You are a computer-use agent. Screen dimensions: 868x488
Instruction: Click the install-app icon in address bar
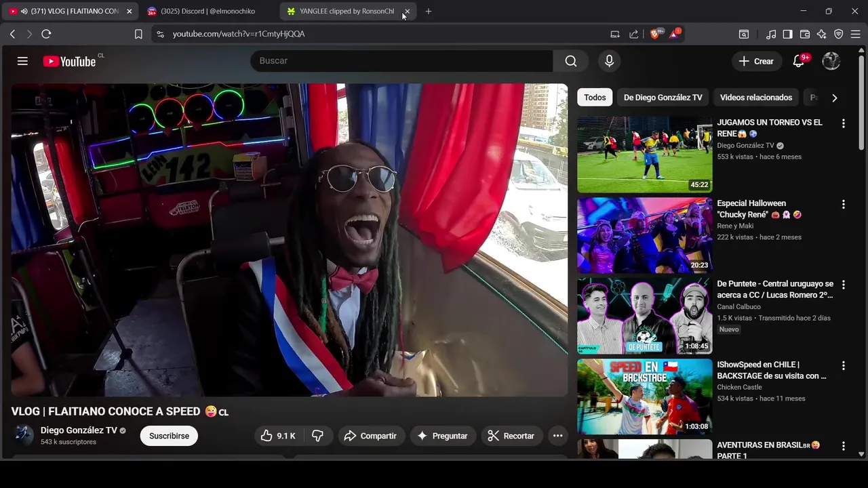tap(615, 34)
